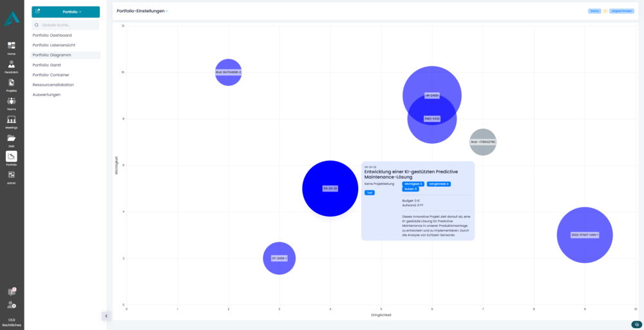Click the Rechtliches link
The height and width of the screenshot is (330, 644).
[12, 325]
